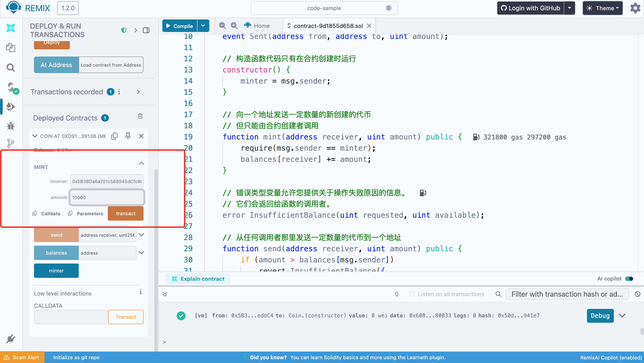Delete all deployed contracts trash icon
This screenshot has width=644, height=363.
[x=140, y=116]
